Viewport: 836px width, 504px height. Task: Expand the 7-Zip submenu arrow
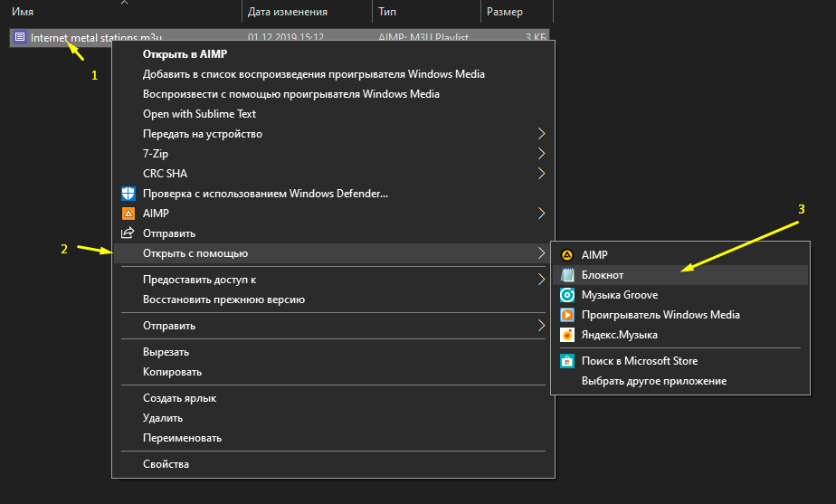pyautogui.click(x=541, y=154)
